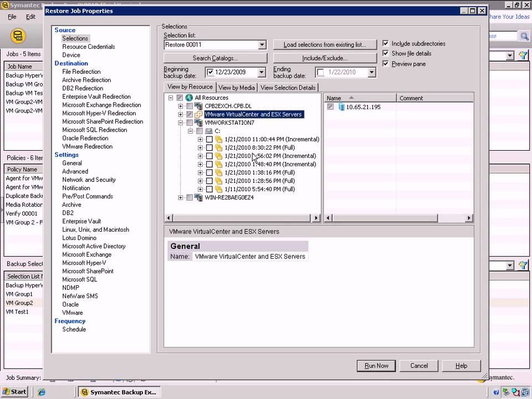
Task: Select VM Group2 in Backup Selection list
Action: (19, 303)
